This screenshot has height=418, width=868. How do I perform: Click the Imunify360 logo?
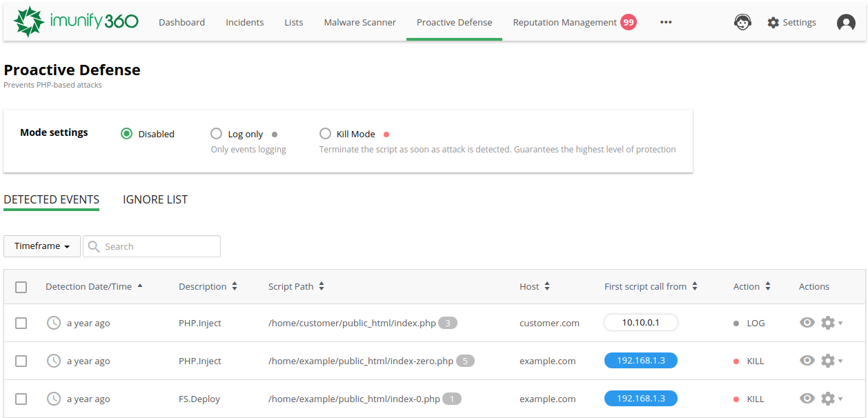click(76, 21)
